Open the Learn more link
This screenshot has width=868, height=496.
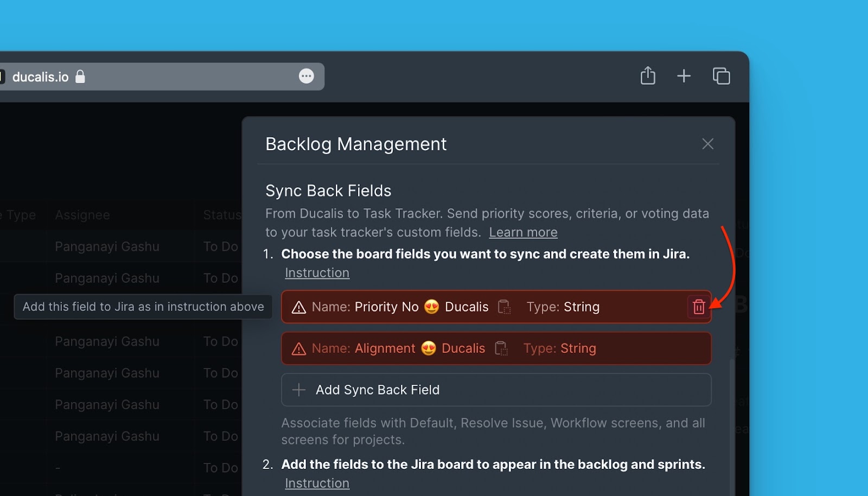pyautogui.click(x=523, y=232)
